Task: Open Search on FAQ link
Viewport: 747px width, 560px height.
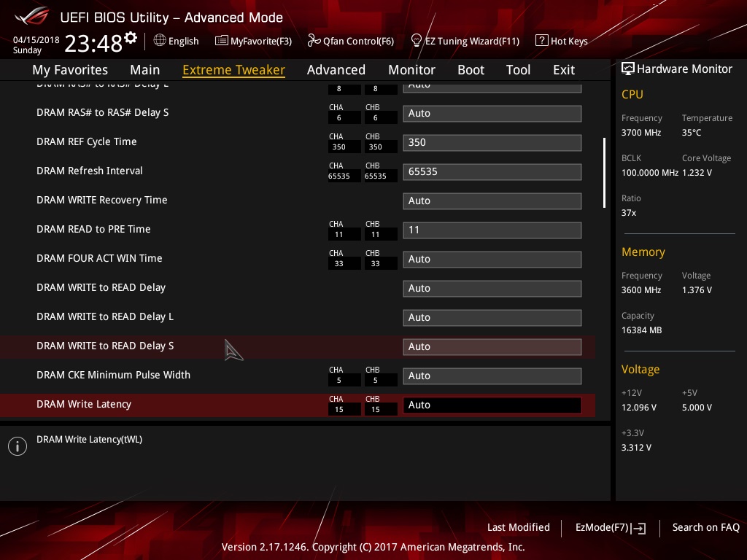Action: [x=705, y=528]
